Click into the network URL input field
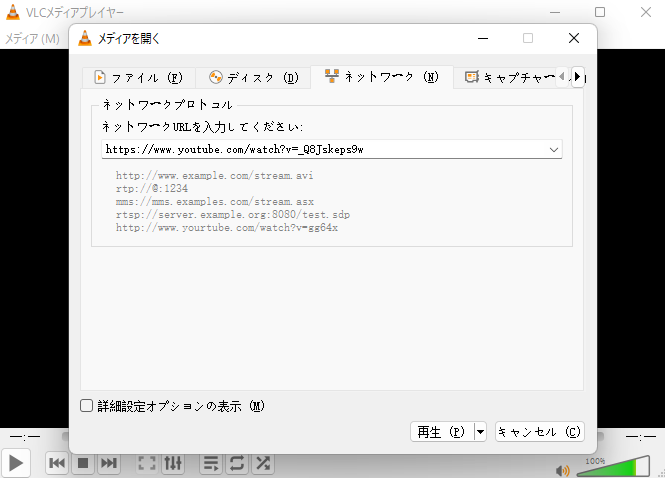 (320, 149)
